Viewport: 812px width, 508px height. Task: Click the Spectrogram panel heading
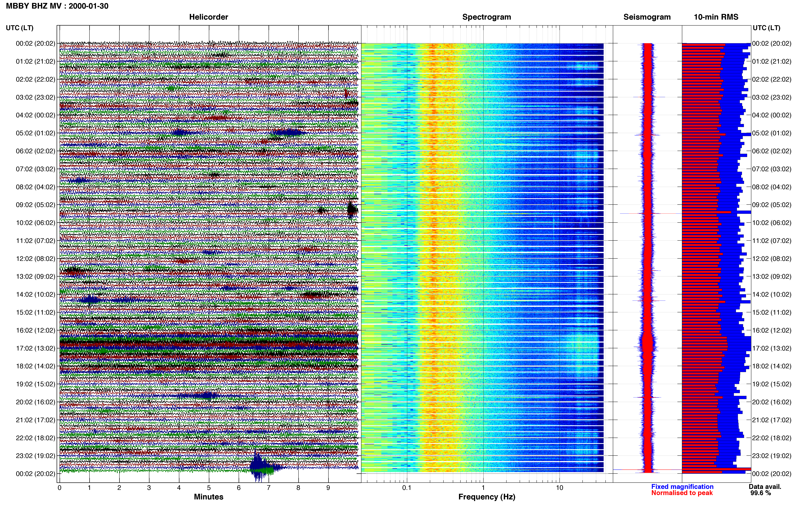(x=487, y=17)
